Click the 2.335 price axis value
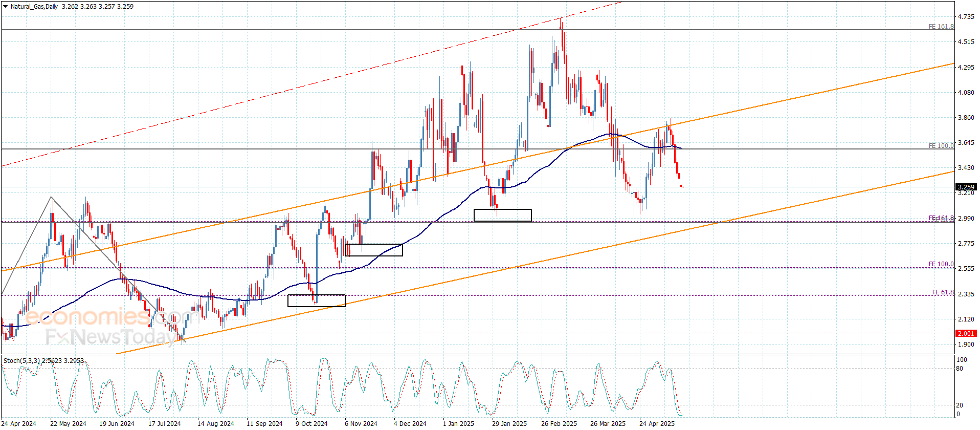 tap(966, 294)
